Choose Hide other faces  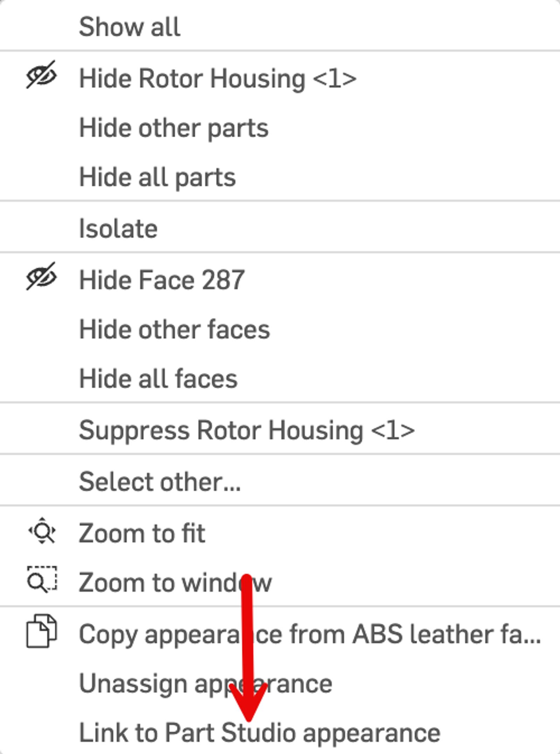tap(174, 330)
